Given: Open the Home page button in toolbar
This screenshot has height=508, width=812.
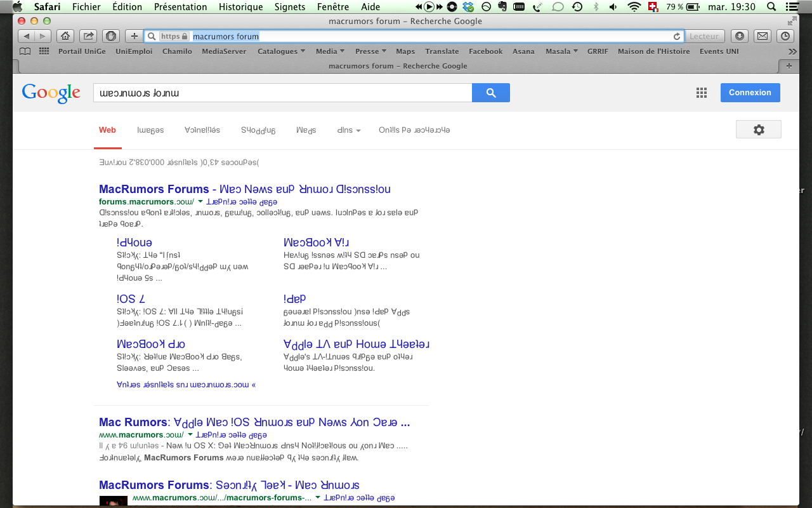Looking at the screenshot, I should point(65,36).
